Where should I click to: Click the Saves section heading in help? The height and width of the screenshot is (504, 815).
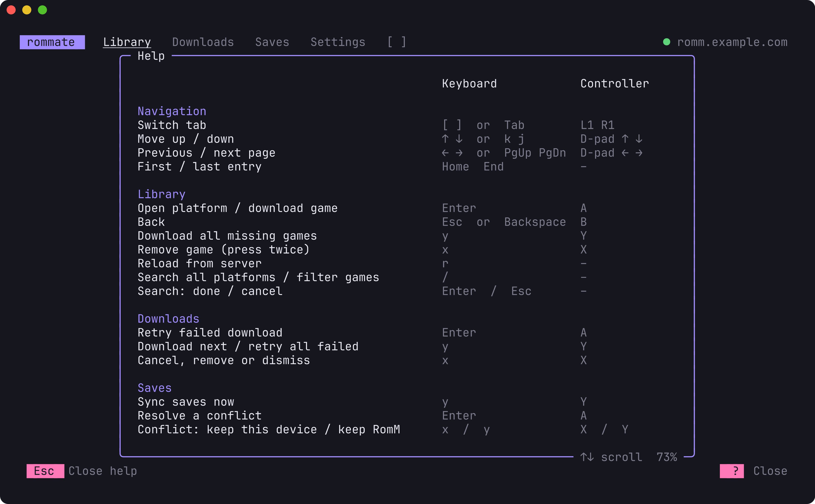coord(155,388)
